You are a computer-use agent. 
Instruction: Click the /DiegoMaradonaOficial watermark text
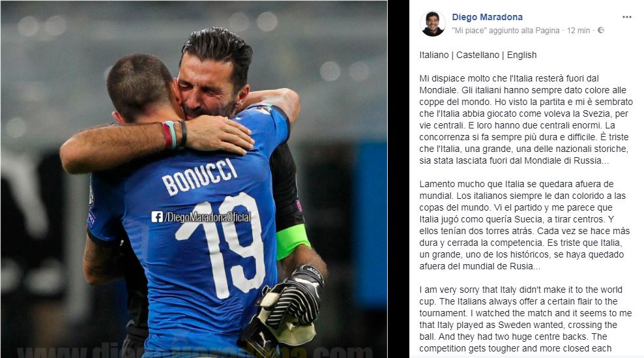pos(207,217)
